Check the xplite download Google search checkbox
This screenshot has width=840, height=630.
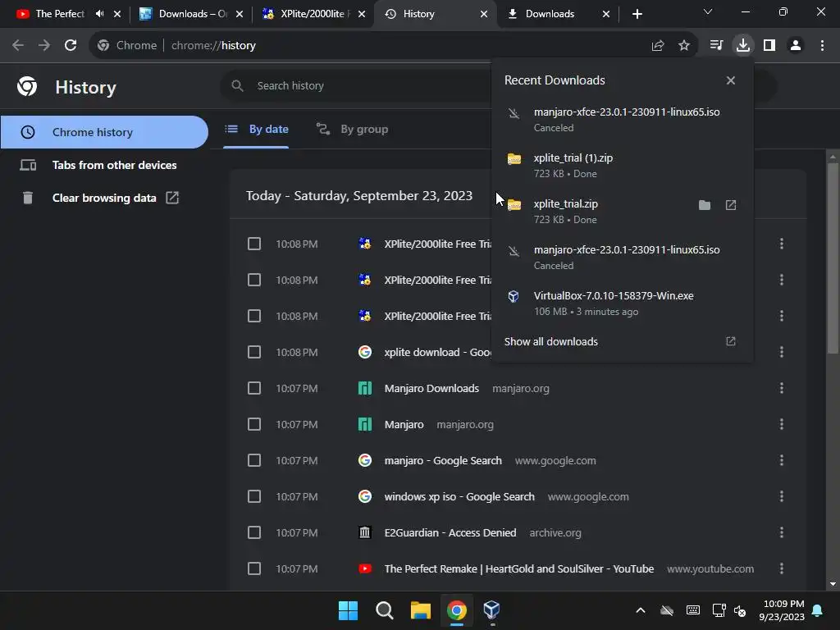click(254, 353)
